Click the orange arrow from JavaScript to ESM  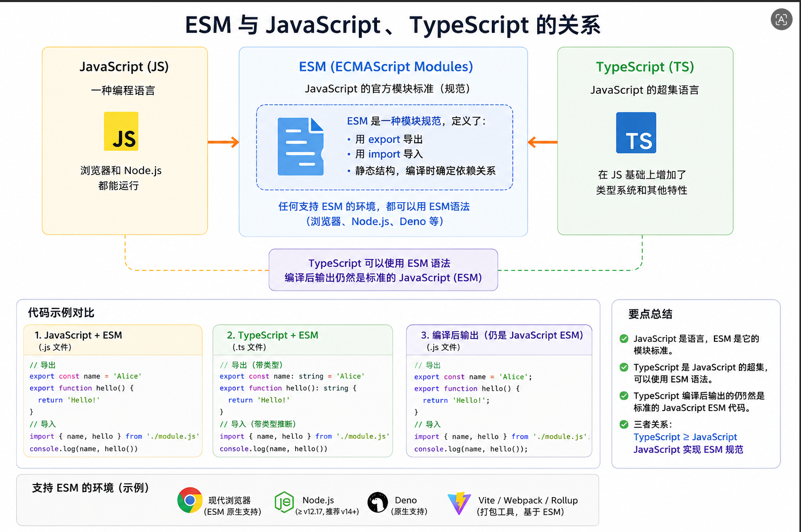pos(223,142)
